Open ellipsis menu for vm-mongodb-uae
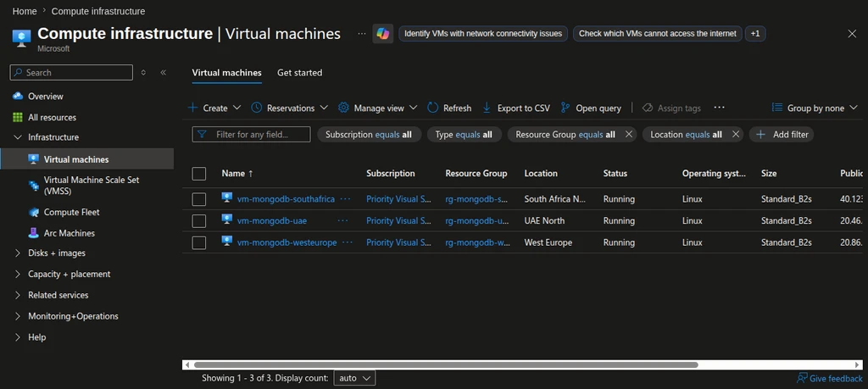 tap(343, 221)
